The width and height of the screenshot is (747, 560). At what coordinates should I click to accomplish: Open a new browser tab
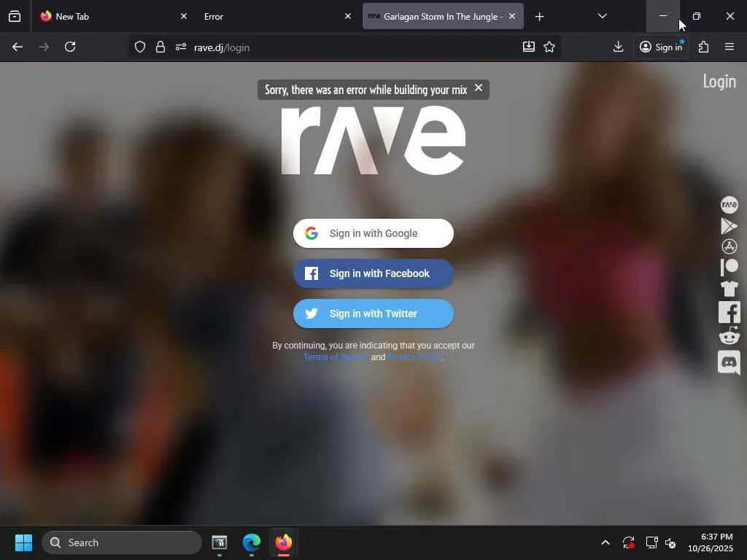[x=539, y=17]
